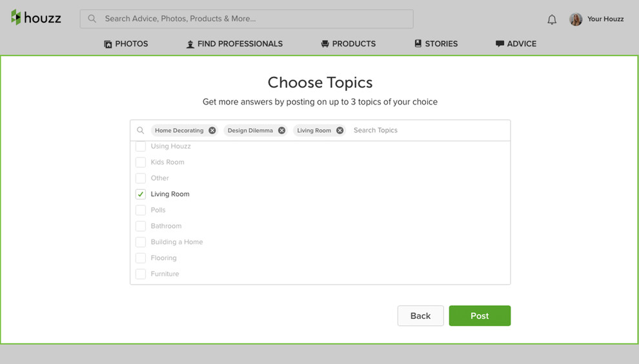This screenshot has width=639, height=364.
Task: Click the Houzz logo icon
Action: (16, 18)
